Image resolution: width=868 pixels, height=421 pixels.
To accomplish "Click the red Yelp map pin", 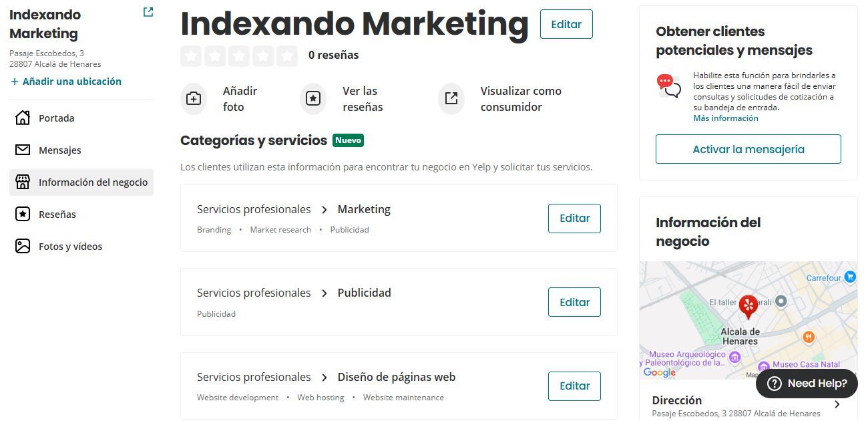I will point(748,306).
